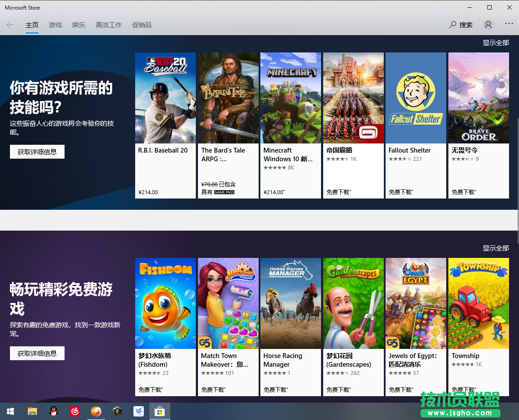The height and width of the screenshot is (420, 519).
Task: Open the Windows Start menu
Action: coord(10,411)
